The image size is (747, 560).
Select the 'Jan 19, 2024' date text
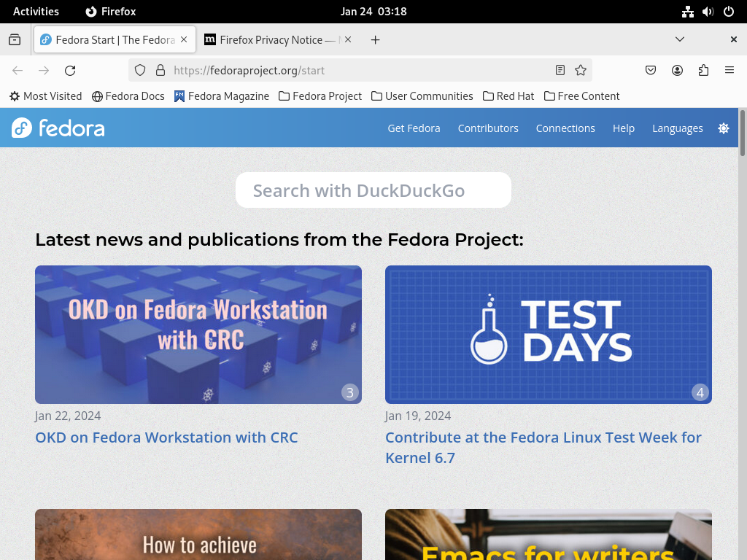[x=418, y=416]
